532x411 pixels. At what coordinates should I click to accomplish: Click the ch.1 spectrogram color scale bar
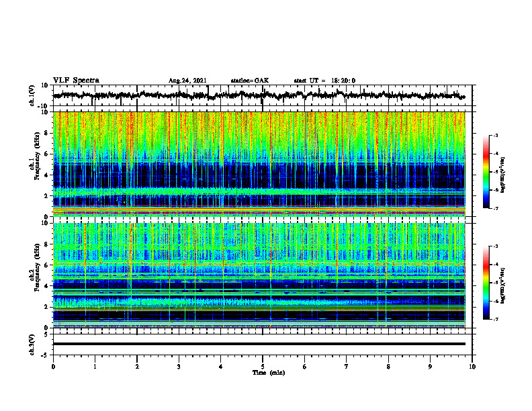(486, 172)
